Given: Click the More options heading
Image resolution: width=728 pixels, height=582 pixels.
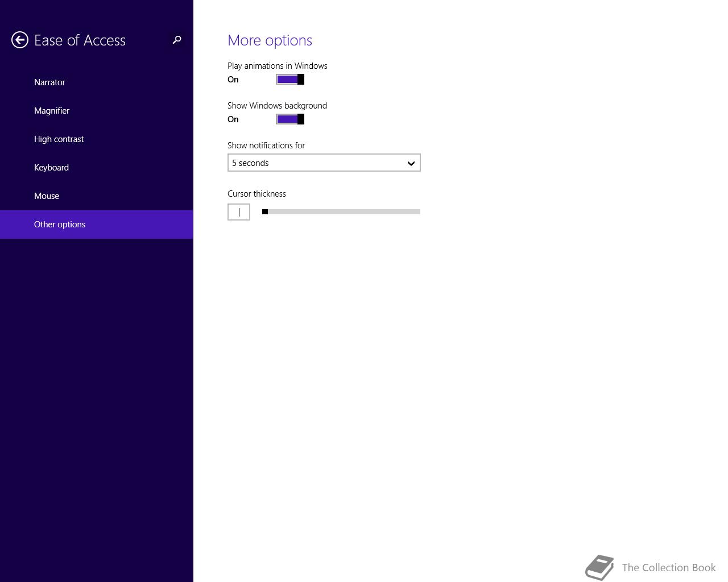Looking at the screenshot, I should [270, 40].
